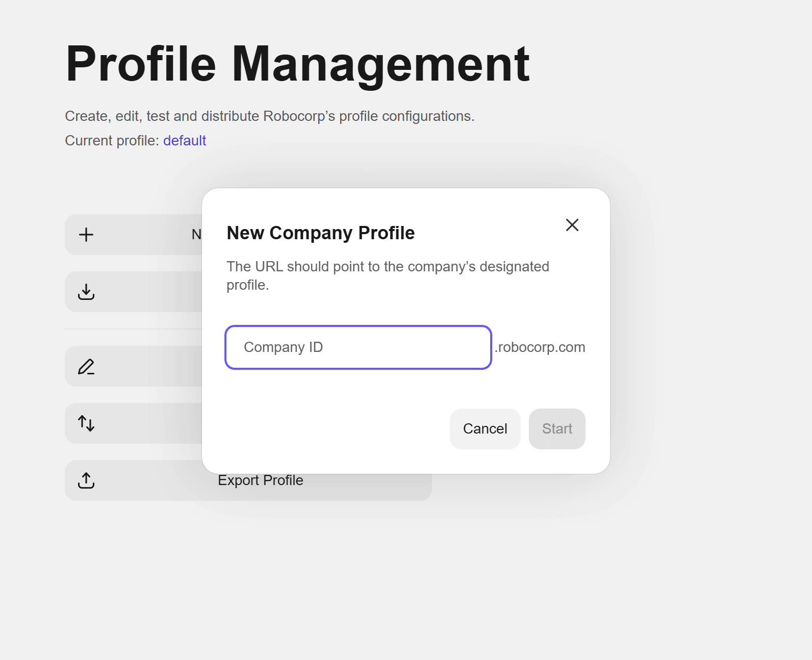Image resolution: width=812 pixels, height=660 pixels.
Task: Click the New Company Profile dialog title
Action: pyautogui.click(x=321, y=233)
